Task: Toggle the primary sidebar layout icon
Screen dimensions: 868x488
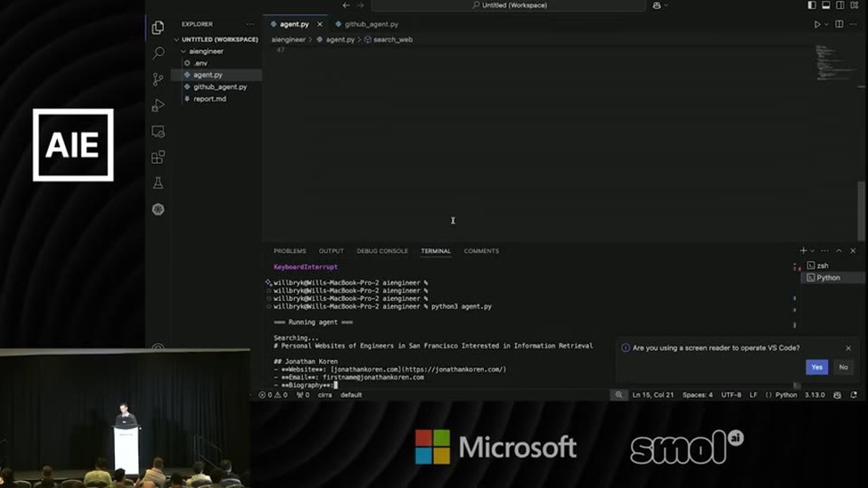Action: (x=812, y=5)
